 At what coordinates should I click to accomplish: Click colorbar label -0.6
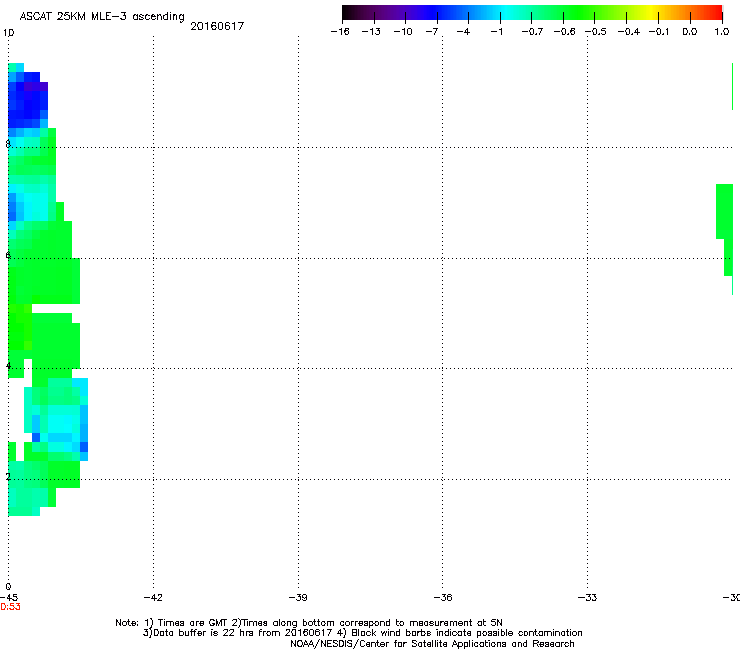pos(564,32)
